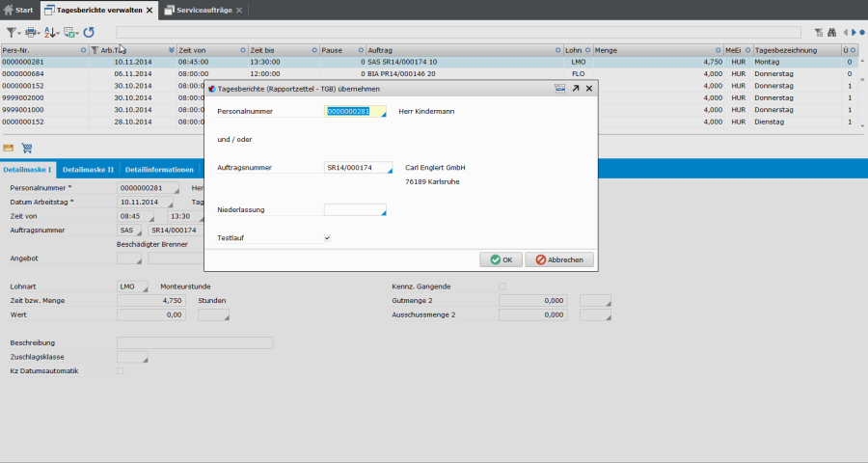Click the print icon in toolbar
Screen dimensions: 868x463
coord(31,32)
